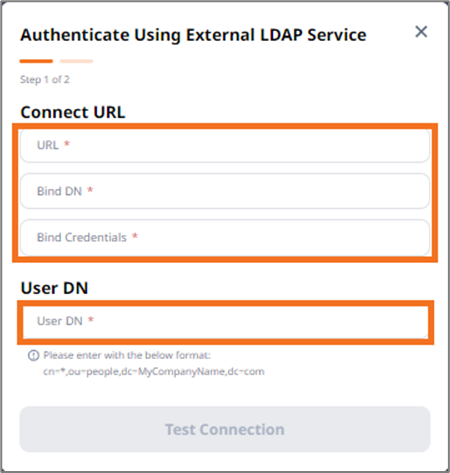Click the required asterisk beside Bind Credentials
Image resolution: width=450 pixels, height=473 pixels.
click(x=135, y=236)
